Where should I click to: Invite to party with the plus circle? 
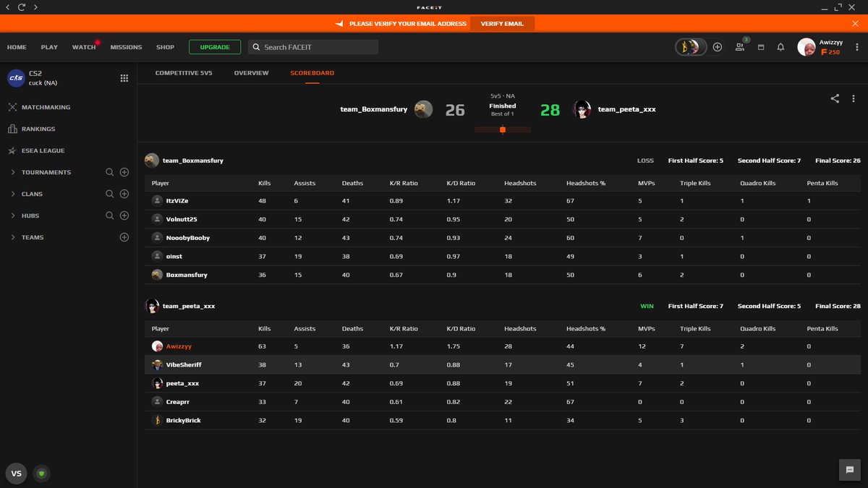pyautogui.click(x=718, y=47)
